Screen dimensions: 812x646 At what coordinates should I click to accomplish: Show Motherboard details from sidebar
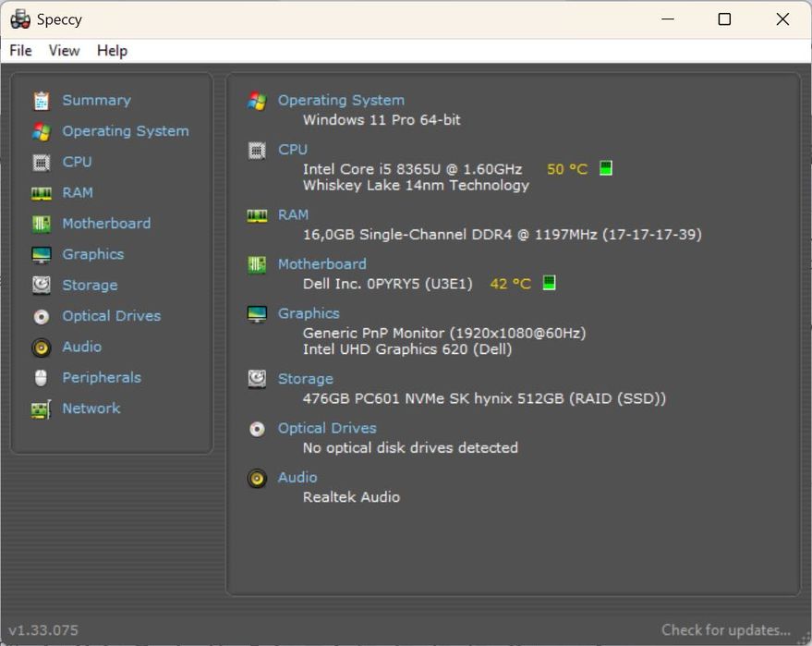coord(106,224)
